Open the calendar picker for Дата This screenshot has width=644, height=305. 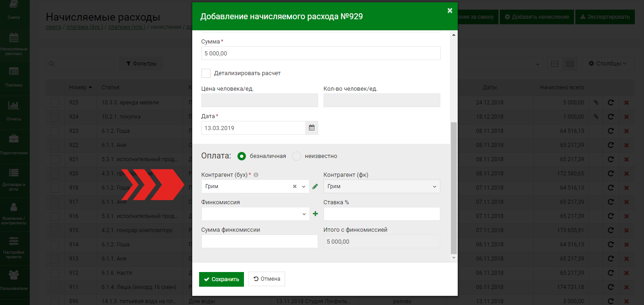click(x=312, y=128)
